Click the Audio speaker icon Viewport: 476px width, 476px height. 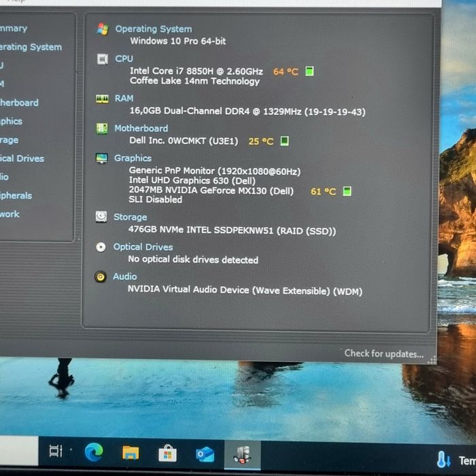pos(101,277)
